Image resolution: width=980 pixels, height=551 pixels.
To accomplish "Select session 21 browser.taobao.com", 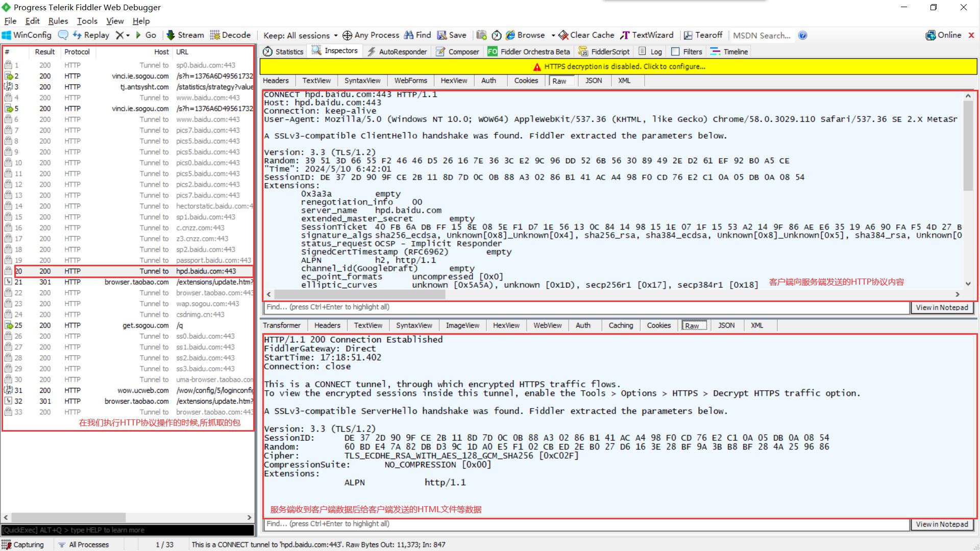I will click(129, 282).
